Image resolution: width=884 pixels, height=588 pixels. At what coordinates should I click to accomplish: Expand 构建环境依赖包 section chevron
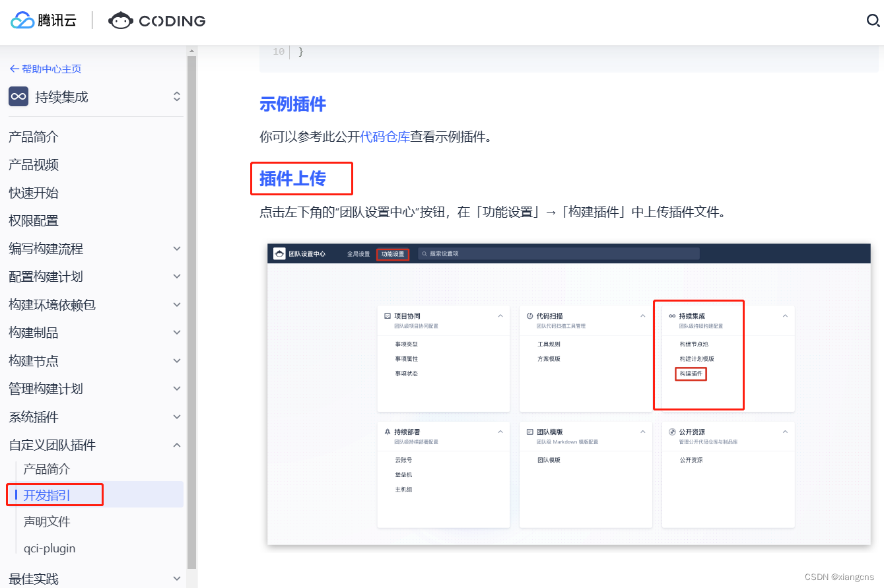pyautogui.click(x=176, y=305)
